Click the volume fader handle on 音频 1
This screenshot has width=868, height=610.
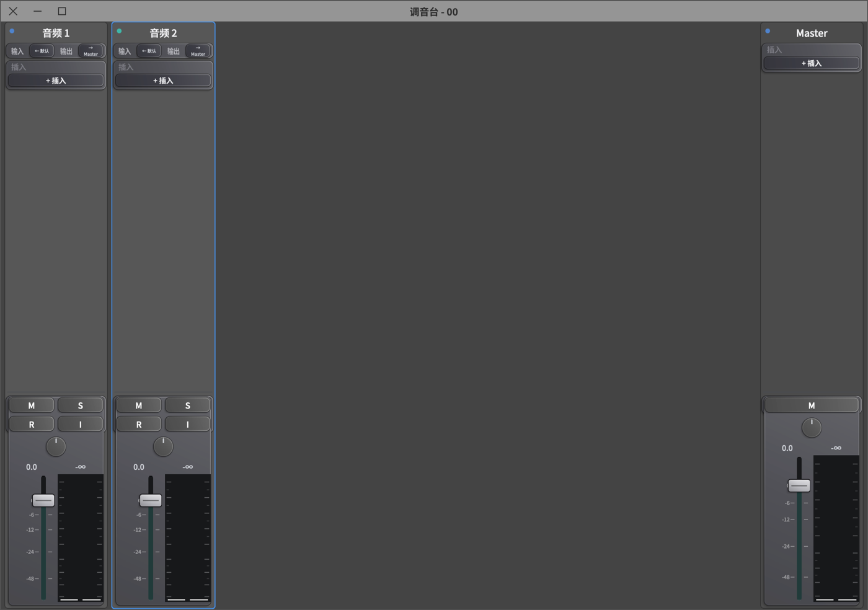[x=43, y=500]
